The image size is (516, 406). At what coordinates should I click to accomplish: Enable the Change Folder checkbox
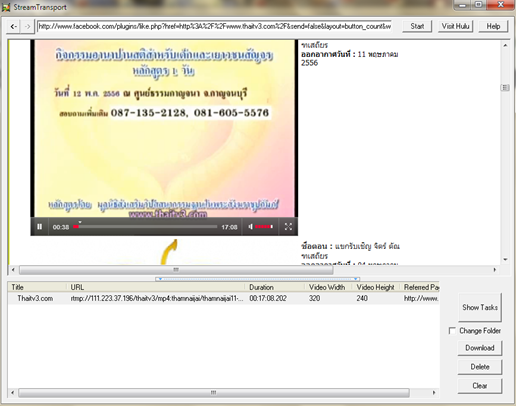click(452, 331)
